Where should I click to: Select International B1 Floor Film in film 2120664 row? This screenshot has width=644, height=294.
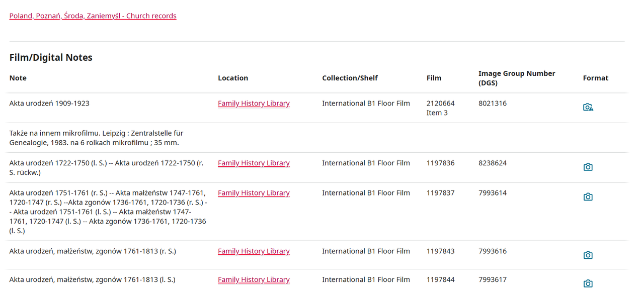[x=366, y=103]
